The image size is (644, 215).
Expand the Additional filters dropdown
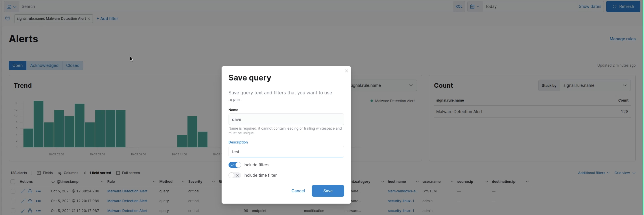(x=593, y=173)
